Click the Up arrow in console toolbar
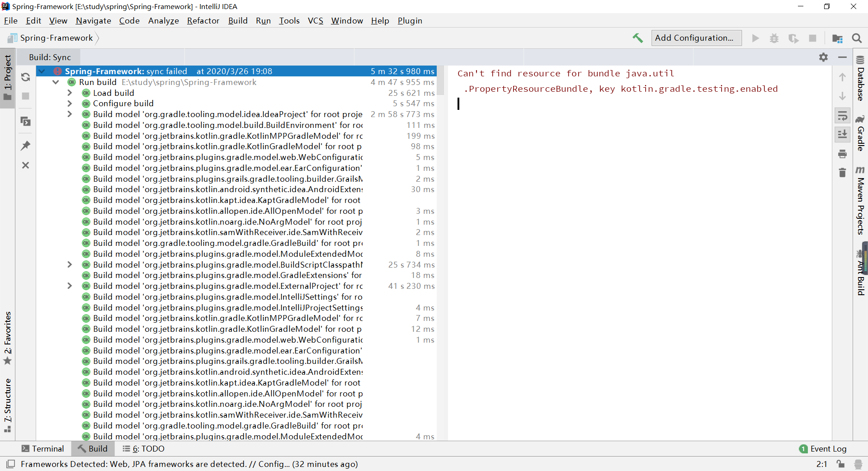 coord(842,77)
